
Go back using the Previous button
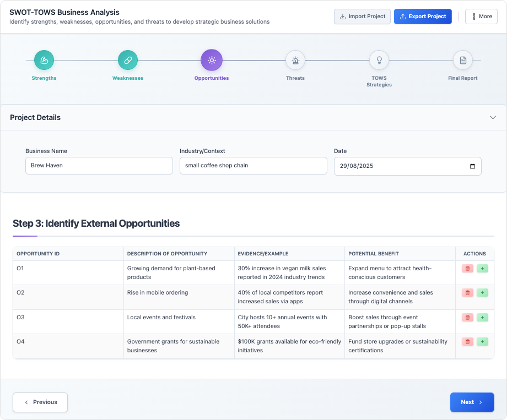point(40,402)
